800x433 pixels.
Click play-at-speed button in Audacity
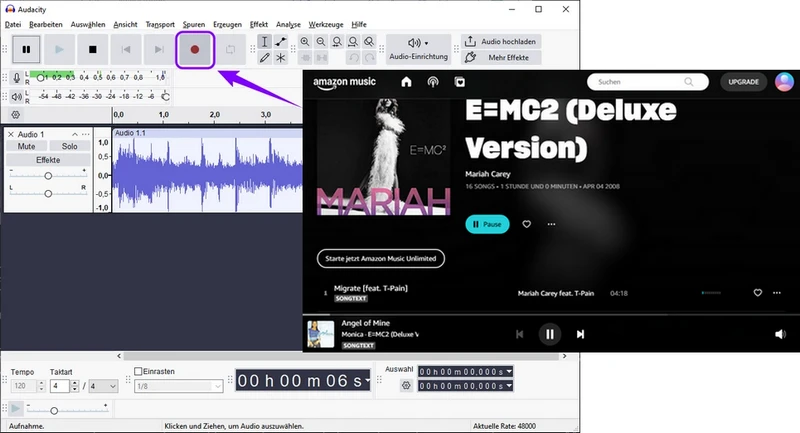16,409
